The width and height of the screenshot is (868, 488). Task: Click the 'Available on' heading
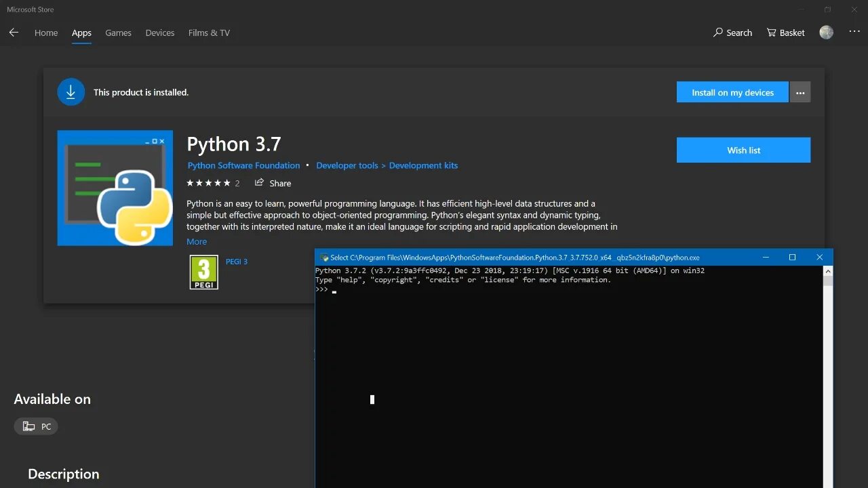pyautogui.click(x=52, y=399)
